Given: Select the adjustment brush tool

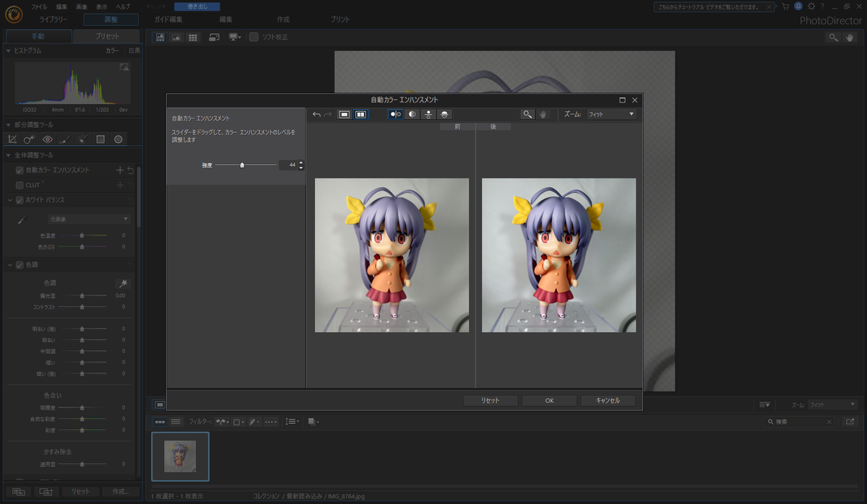Looking at the screenshot, I should [x=65, y=139].
